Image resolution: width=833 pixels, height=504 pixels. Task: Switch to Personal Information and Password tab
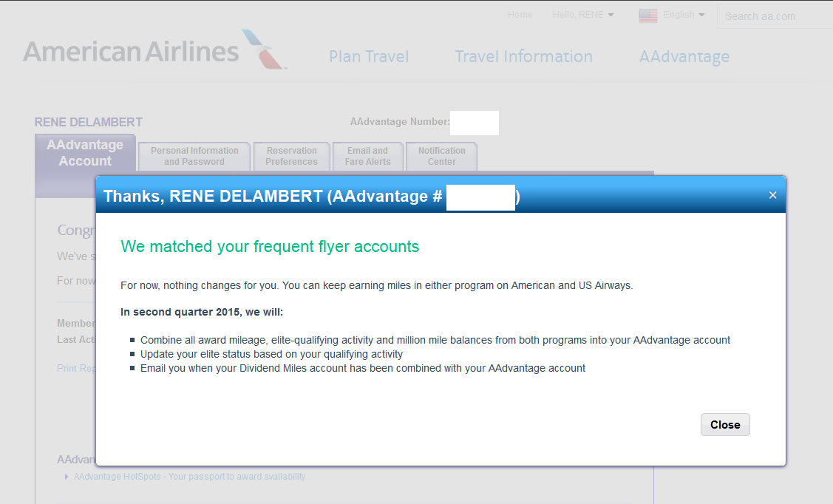pyautogui.click(x=194, y=156)
